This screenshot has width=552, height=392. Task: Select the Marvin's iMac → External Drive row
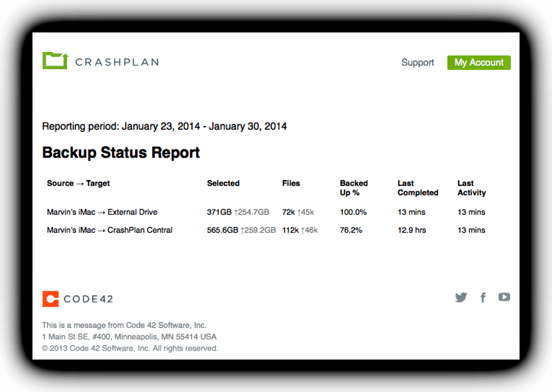102,212
